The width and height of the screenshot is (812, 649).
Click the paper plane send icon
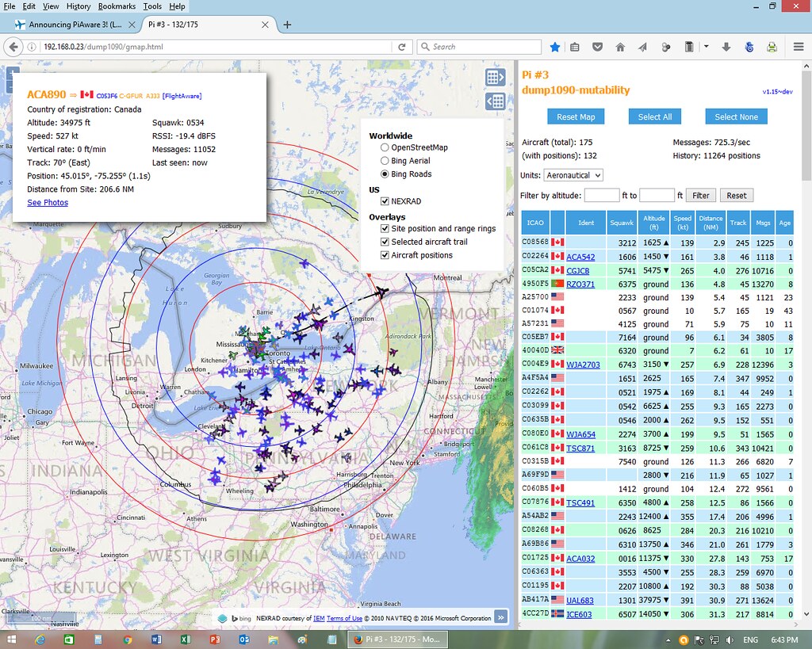[x=642, y=47]
